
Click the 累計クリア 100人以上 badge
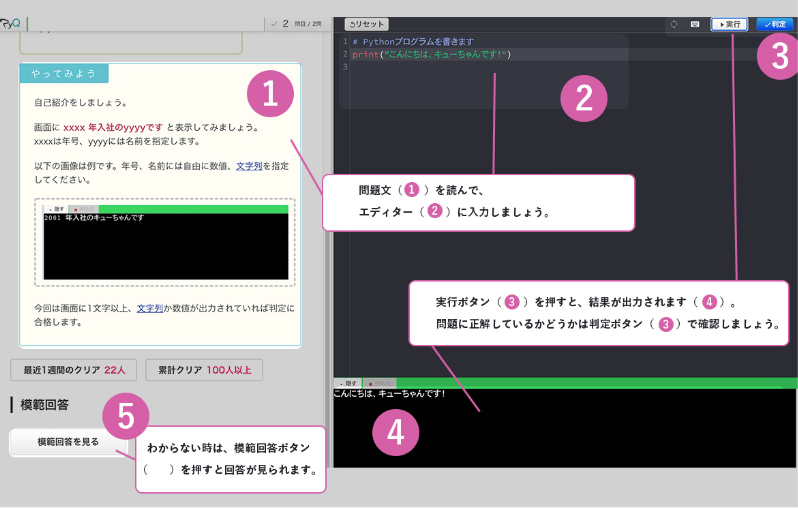coord(204,370)
